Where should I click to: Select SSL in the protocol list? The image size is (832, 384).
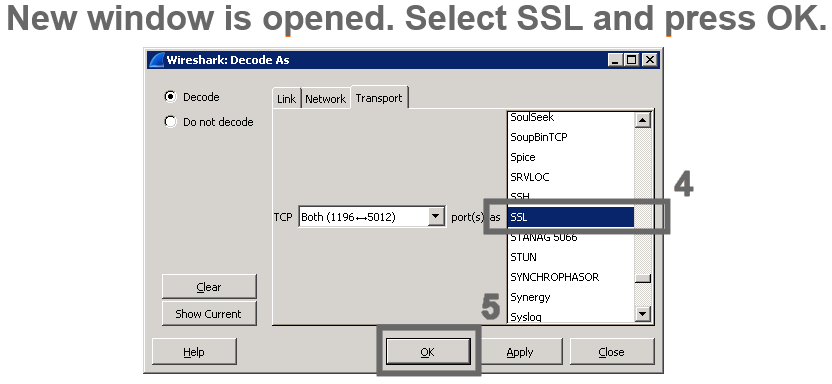(x=570, y=217)
